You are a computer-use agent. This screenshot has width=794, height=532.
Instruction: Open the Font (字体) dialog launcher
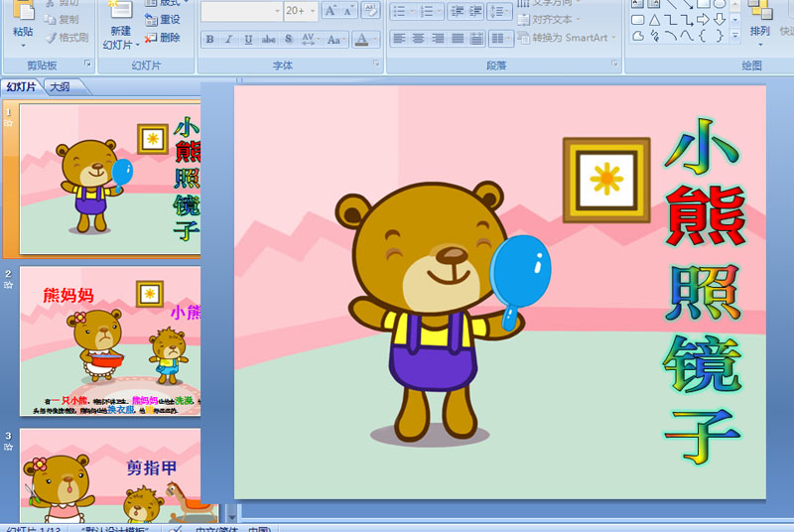[x=376, y=64]
